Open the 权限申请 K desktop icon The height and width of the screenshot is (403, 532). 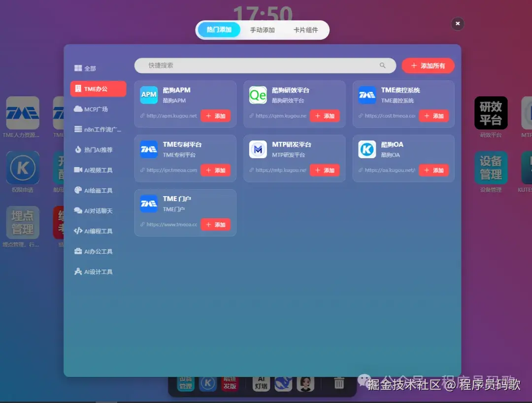click(x=23, y=168)
